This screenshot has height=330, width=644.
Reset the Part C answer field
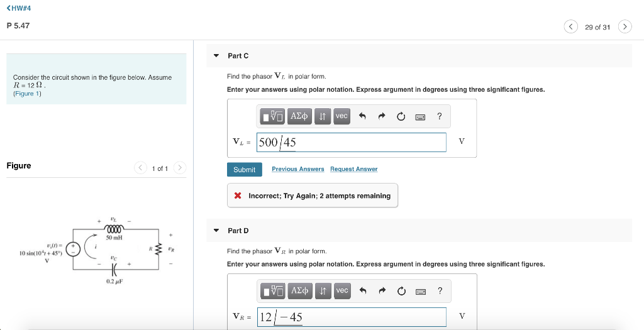[401, 116]
